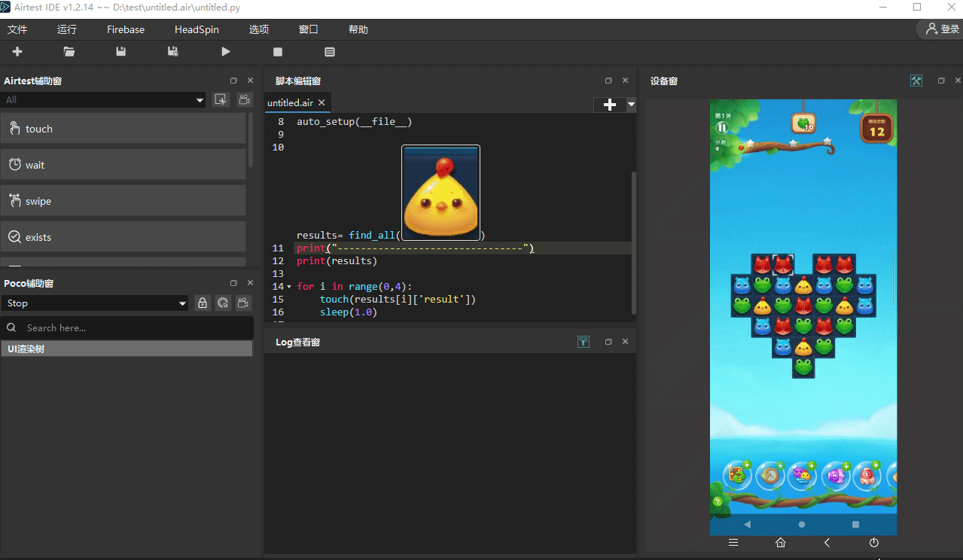Click the yellow chick template image in code

pyautogui.click(x=440, y=193)
